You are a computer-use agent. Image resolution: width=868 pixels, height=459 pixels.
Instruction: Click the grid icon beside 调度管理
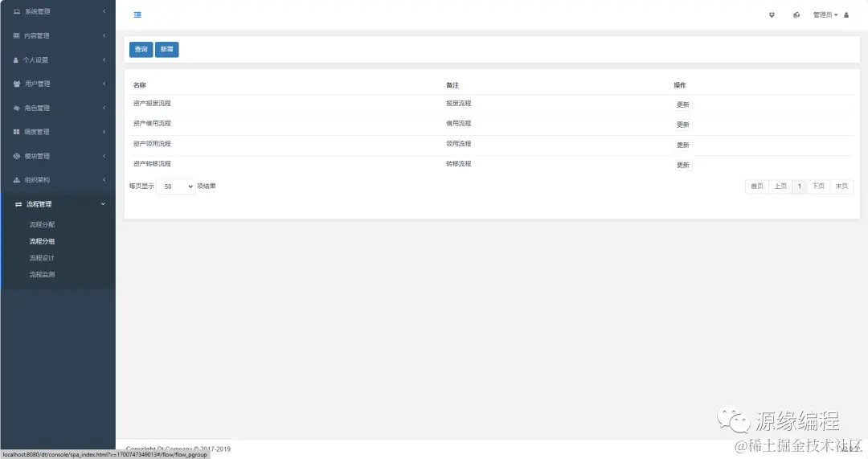16,132
